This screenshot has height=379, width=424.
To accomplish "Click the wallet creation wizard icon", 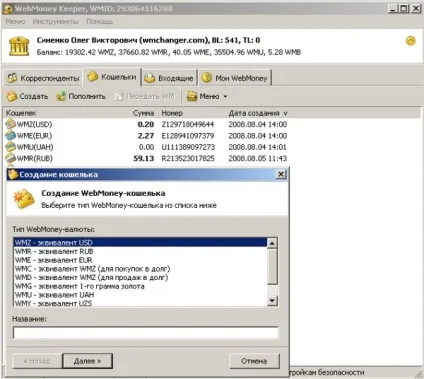I will point(24,199).
